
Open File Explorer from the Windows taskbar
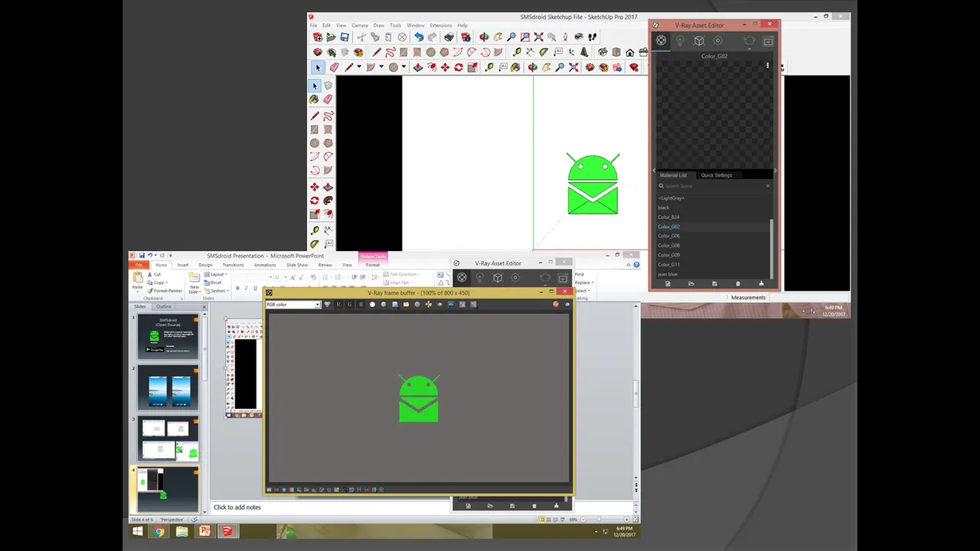pyautogui.click(x=181, y=530)
